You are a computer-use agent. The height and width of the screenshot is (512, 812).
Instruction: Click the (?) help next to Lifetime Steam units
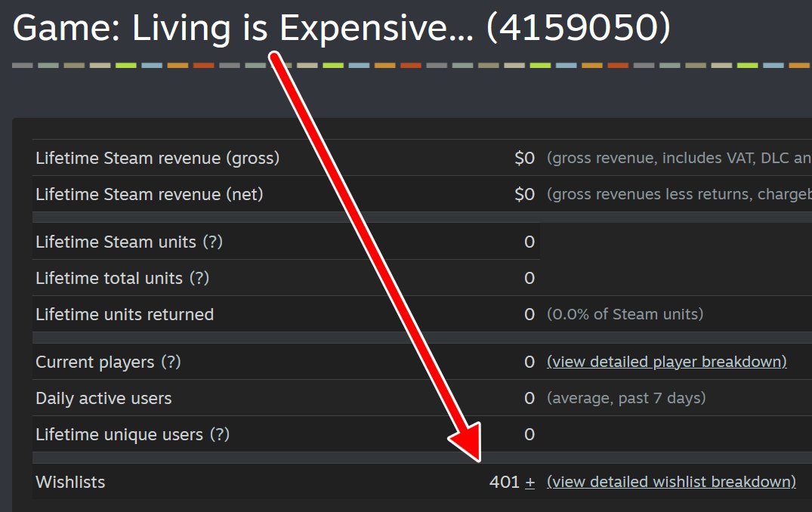[x=212, y=242]
